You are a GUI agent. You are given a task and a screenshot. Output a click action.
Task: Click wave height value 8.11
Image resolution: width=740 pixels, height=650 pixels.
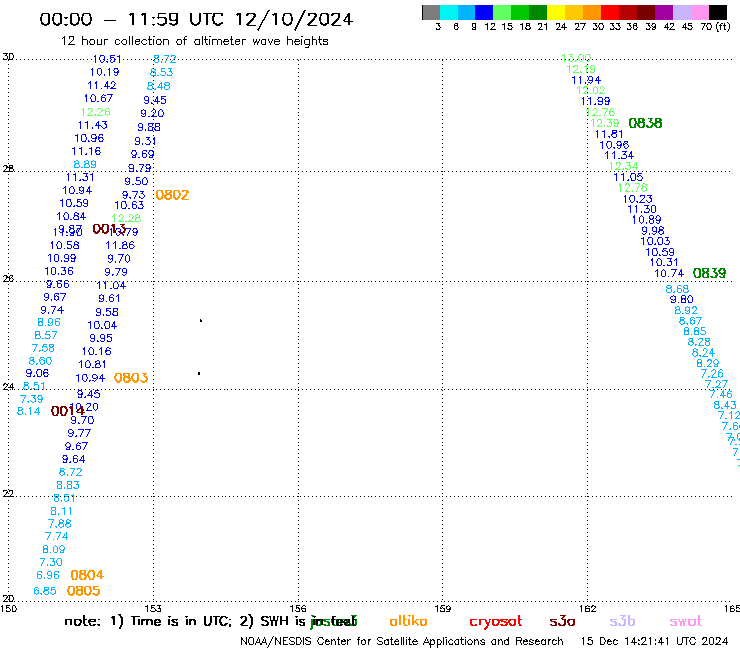pyautogui.click(x=61, y=511)
